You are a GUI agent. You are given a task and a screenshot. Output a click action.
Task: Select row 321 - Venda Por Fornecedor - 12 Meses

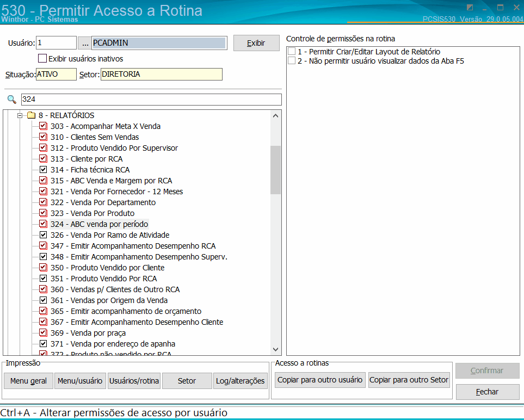coord(117,192)
